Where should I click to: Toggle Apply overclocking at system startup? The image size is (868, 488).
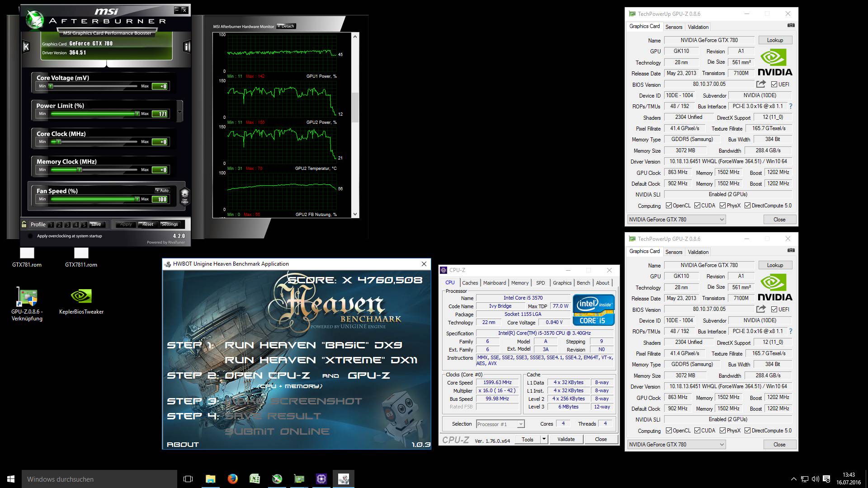[x=30, y=236]
